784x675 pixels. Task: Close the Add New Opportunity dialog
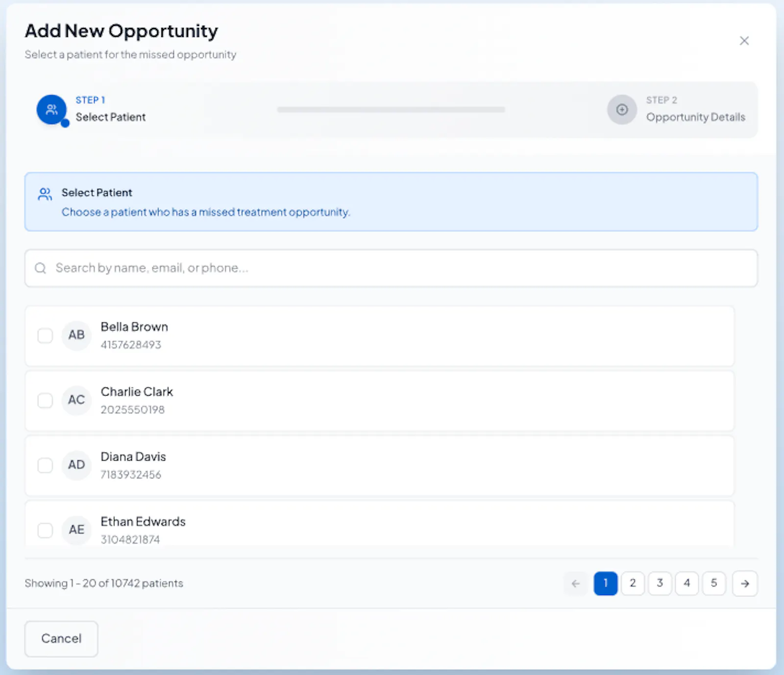tap(744, 41)
